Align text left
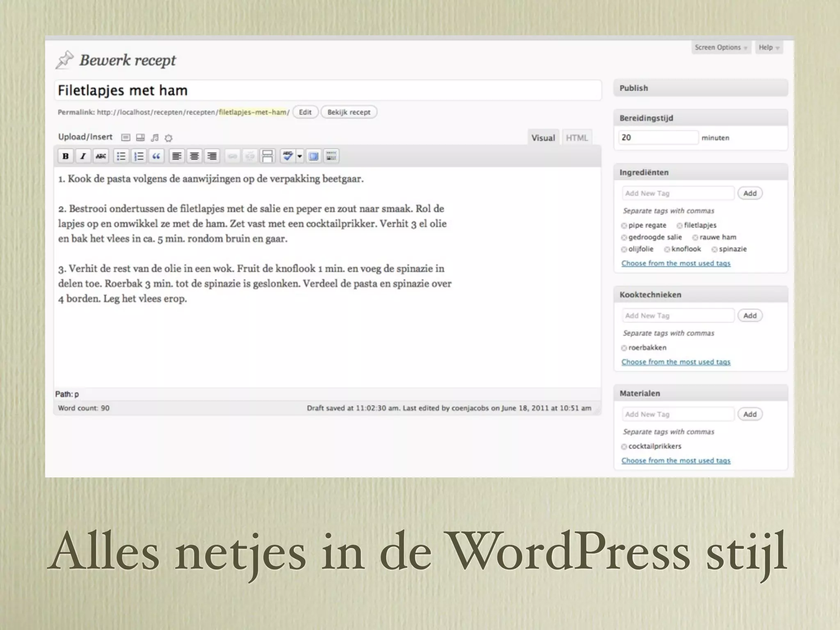This screenshot has height=630, width=840. (177, 156)
